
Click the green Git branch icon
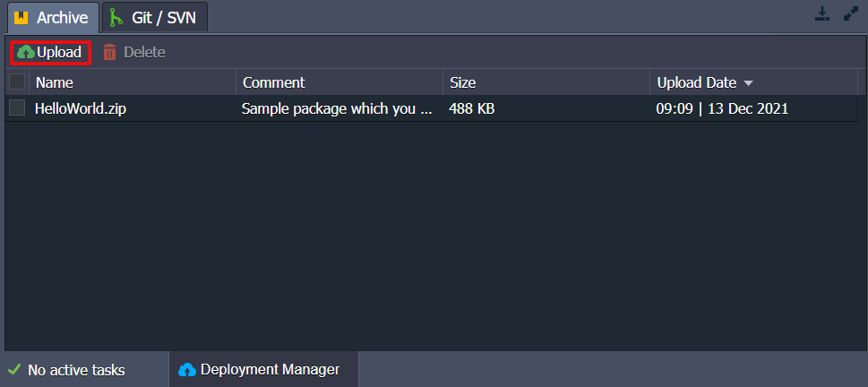[x=116, y=18]
